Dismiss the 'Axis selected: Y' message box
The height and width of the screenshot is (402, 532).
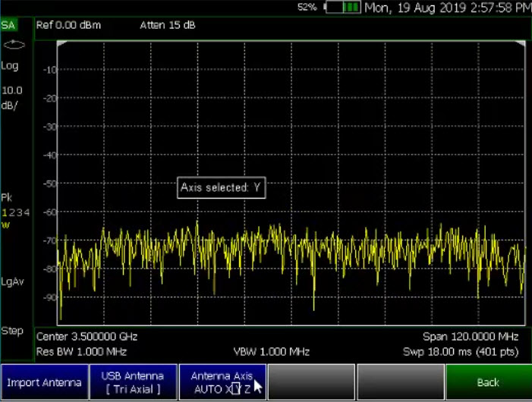click(x=222, y=187)
